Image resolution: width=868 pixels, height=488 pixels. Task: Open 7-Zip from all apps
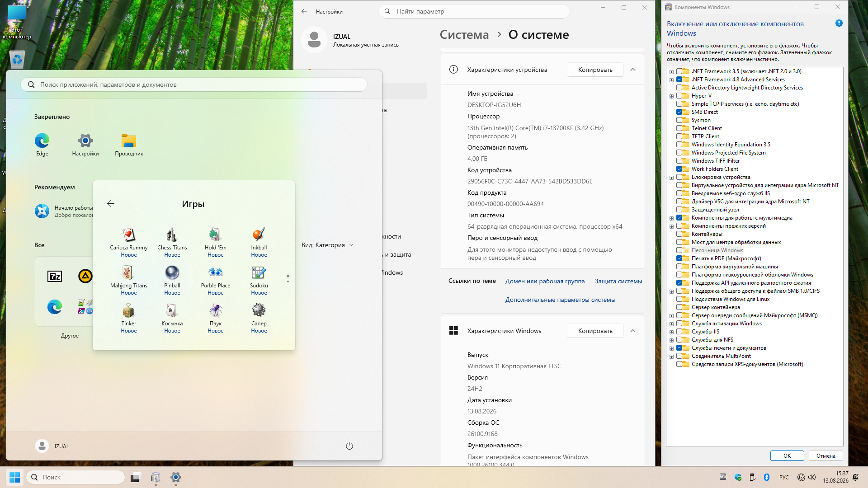pos(55,276)
